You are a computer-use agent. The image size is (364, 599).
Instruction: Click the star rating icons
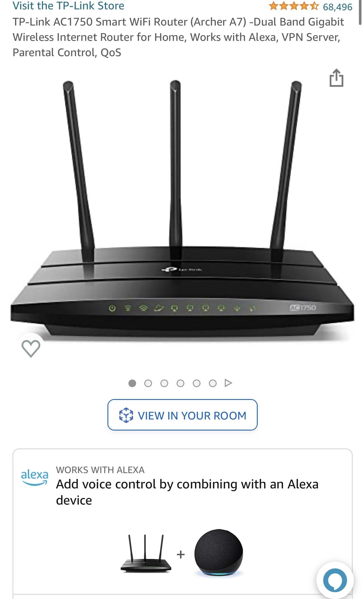click(x=294, y=6)
